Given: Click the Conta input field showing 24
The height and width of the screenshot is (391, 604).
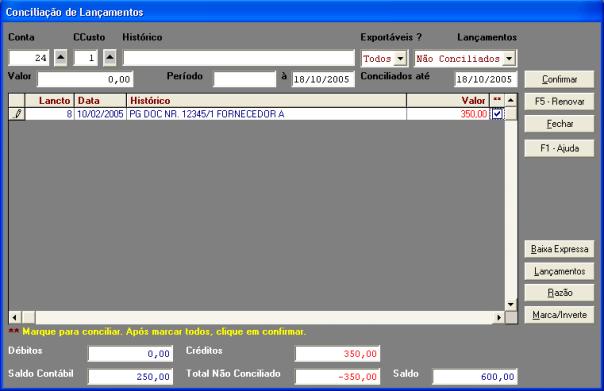Looking at the screenshot, I should point(29,58).
